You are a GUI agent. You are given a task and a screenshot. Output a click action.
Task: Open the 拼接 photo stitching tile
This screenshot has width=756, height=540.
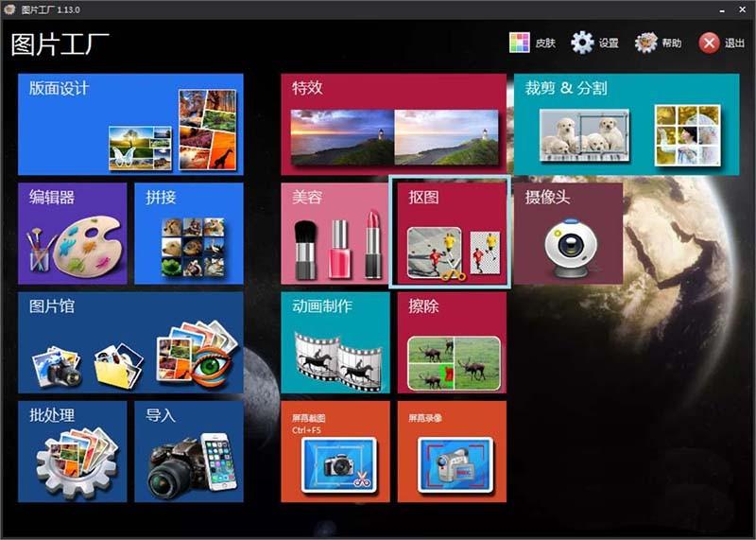click(188, 234)
